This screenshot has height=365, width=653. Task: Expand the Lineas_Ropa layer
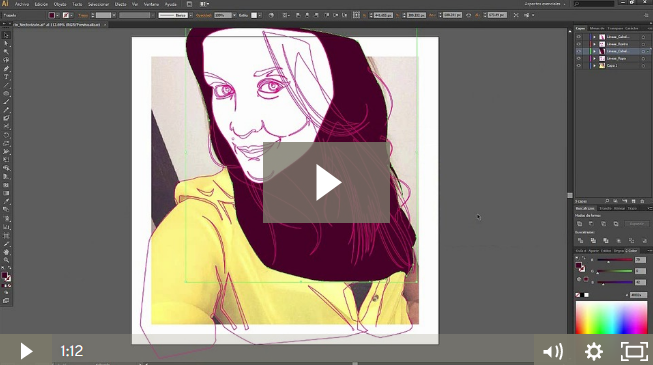[595, 58]
